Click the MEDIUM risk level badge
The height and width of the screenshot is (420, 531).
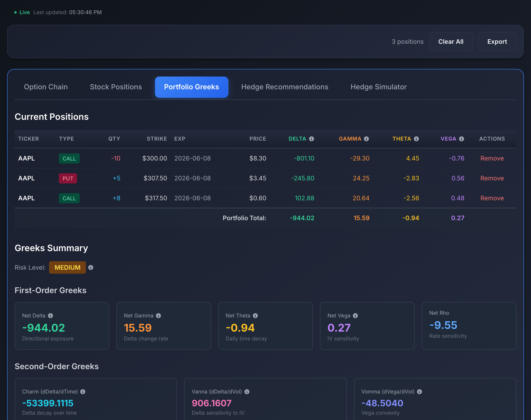67,267
